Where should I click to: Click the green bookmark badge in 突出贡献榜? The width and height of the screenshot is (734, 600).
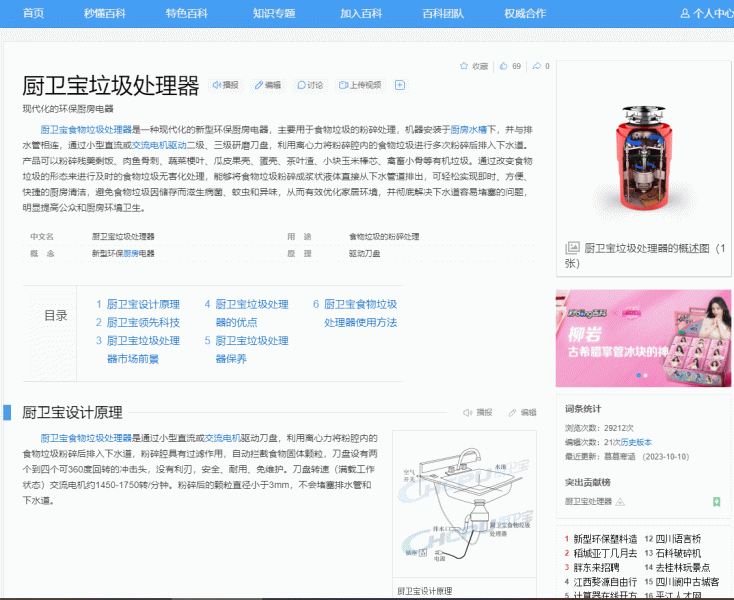[x=716, y=501]
